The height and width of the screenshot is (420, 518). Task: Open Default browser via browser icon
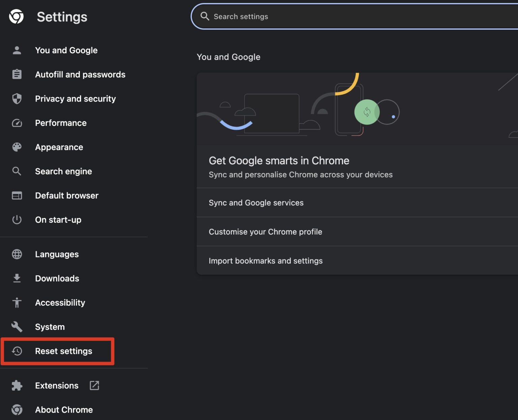point(17,196)
